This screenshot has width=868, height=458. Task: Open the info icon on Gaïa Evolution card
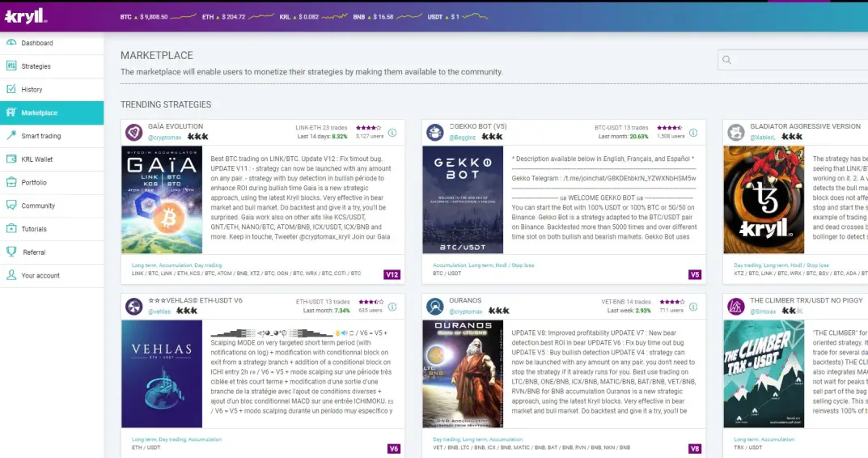pos(392,133)
